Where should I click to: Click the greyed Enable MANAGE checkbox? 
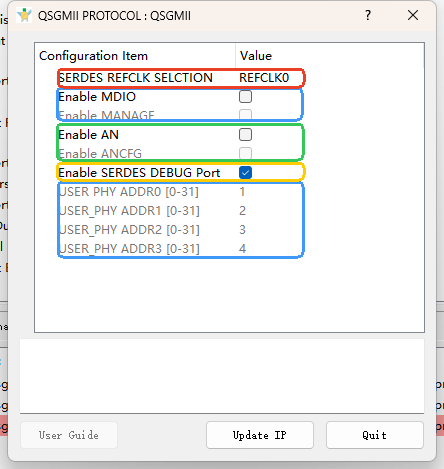245,115
